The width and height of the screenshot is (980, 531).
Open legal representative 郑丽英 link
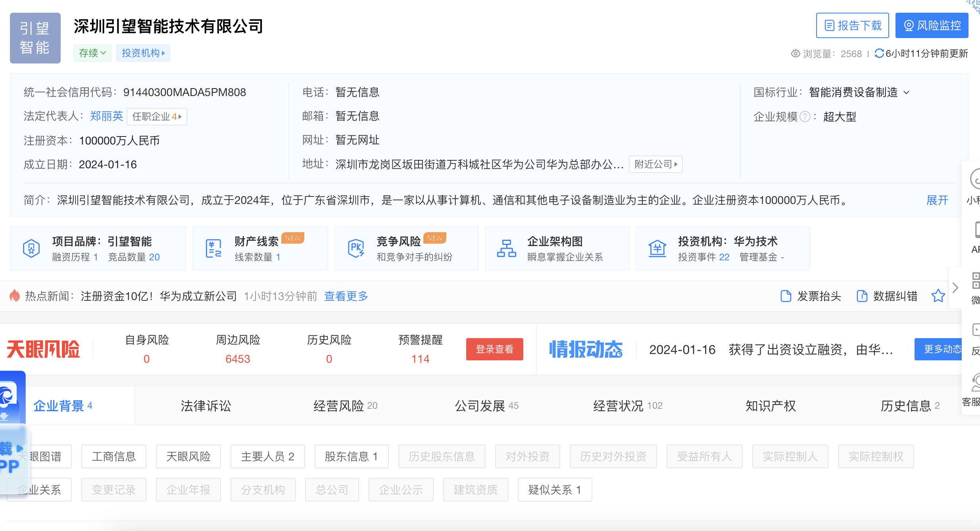(106, 116)
